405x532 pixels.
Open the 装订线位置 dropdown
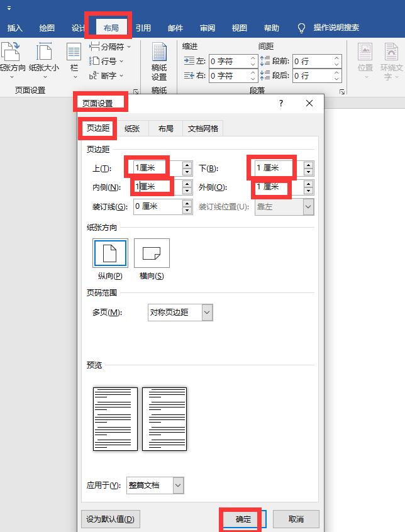[x=308, y=207]
